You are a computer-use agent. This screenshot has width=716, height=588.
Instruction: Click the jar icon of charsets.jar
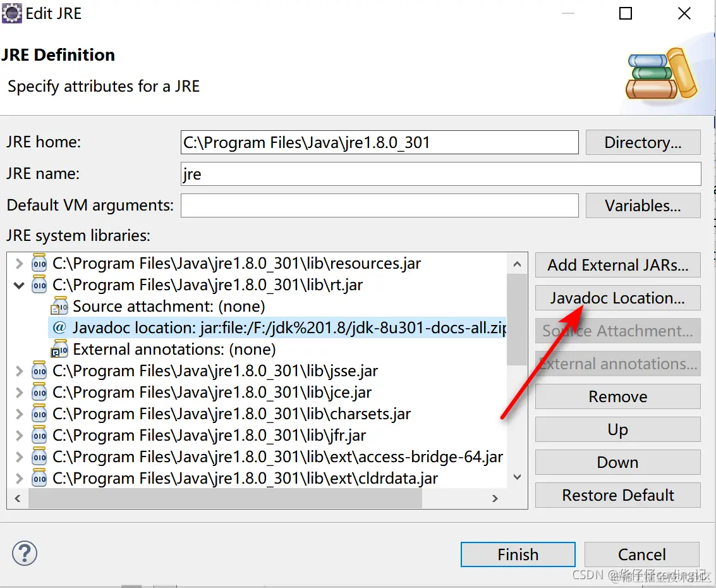pyautogui.click(x=39, y=413)
